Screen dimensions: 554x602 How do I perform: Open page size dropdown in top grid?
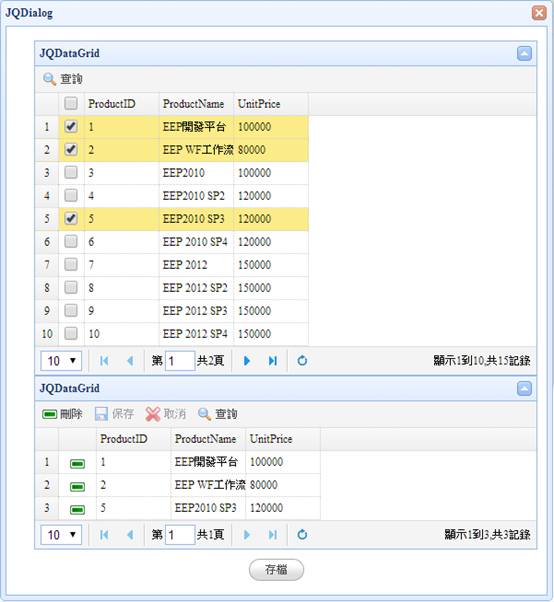click(x=61, y=361)
